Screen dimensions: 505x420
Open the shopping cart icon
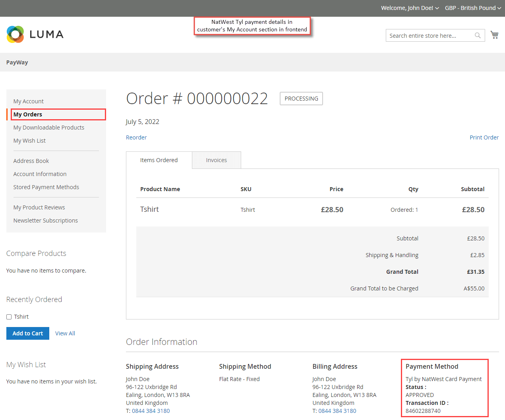494,35
